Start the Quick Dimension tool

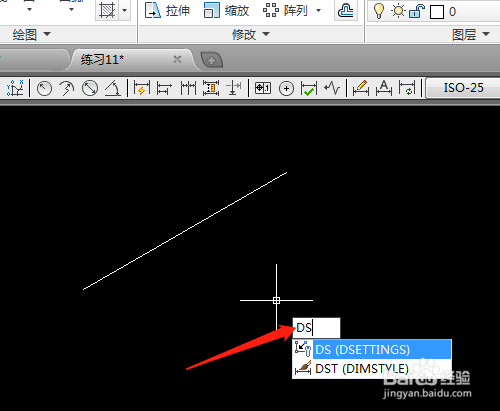tap(142, 88)
